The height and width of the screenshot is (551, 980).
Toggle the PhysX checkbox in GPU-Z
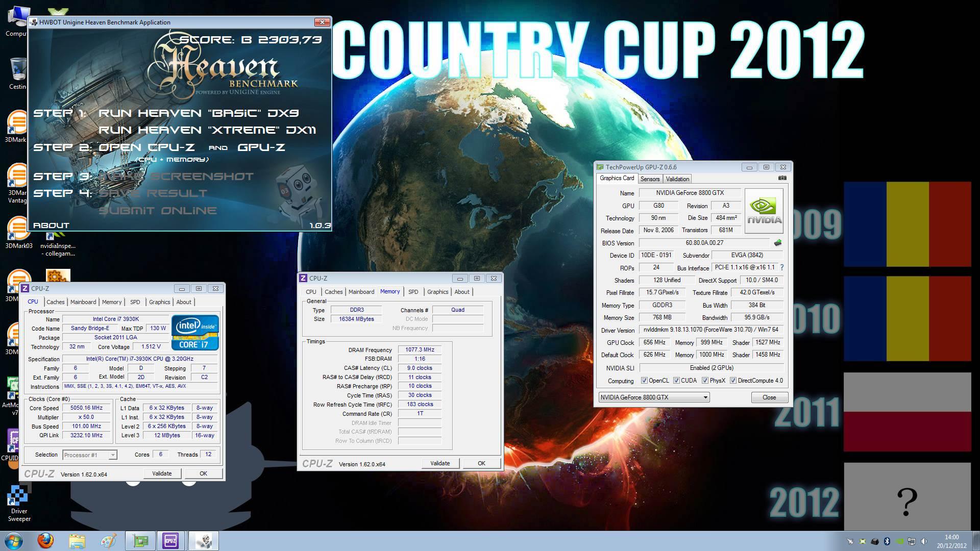coord(705,381)
